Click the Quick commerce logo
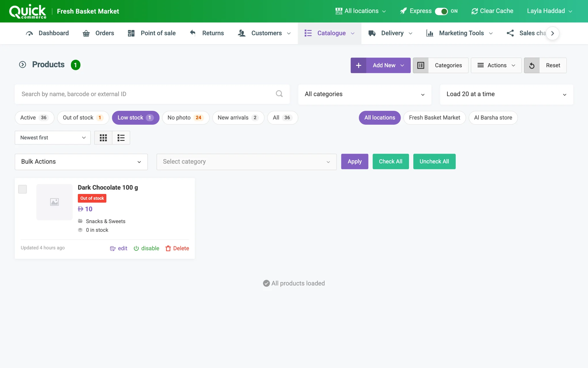The height and width of the screenshot is (368, 588). [x=28, y=12]
